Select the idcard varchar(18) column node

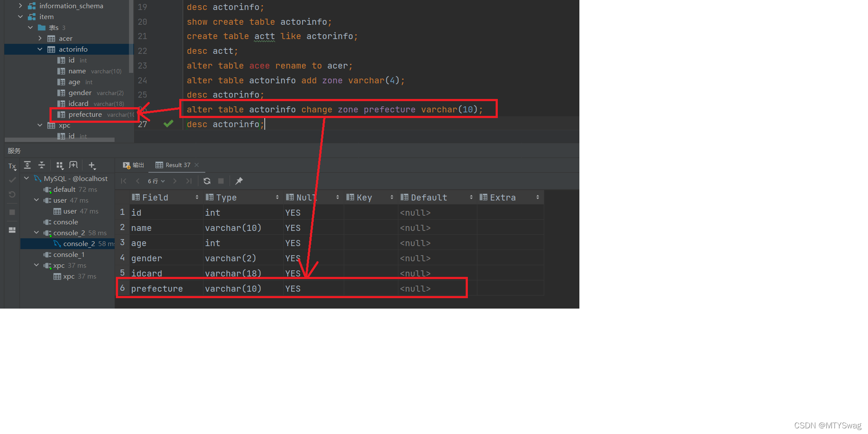pyautogui.click(x=90, y=103)
